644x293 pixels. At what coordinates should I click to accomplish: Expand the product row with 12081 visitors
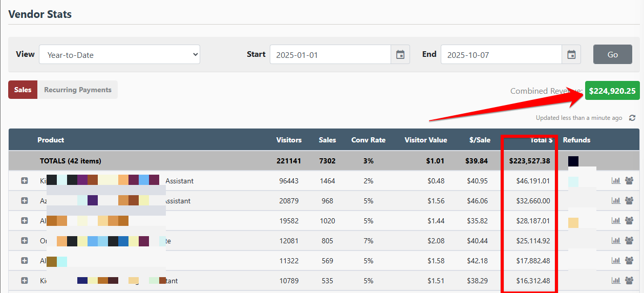[x=24, y=241]
